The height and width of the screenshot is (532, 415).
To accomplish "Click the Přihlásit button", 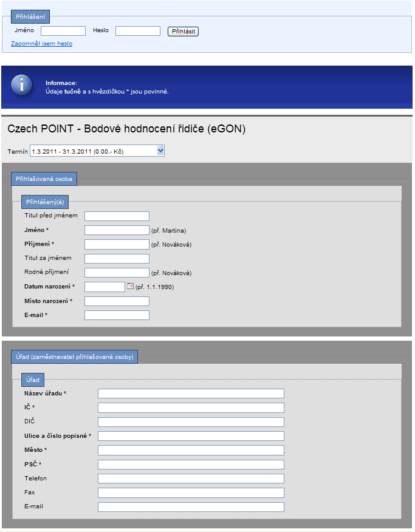I will point(183,32).
